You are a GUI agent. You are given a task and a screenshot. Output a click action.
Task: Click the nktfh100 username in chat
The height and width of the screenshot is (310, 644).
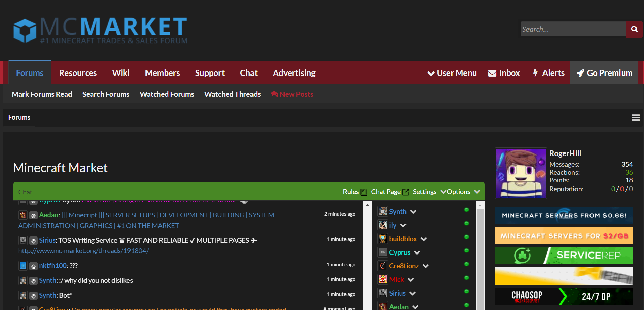(x=53, y=266)
